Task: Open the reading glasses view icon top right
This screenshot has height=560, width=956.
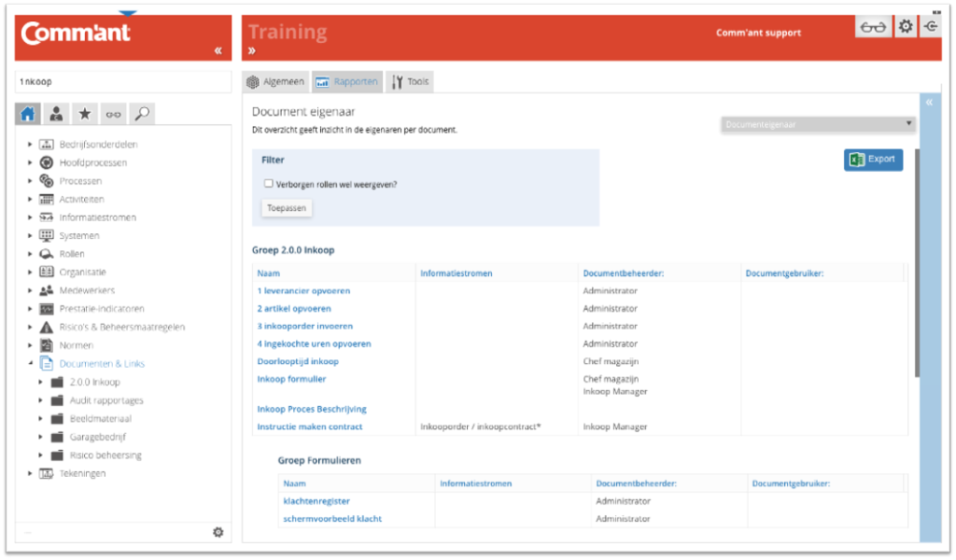Action: pos(872,26)
